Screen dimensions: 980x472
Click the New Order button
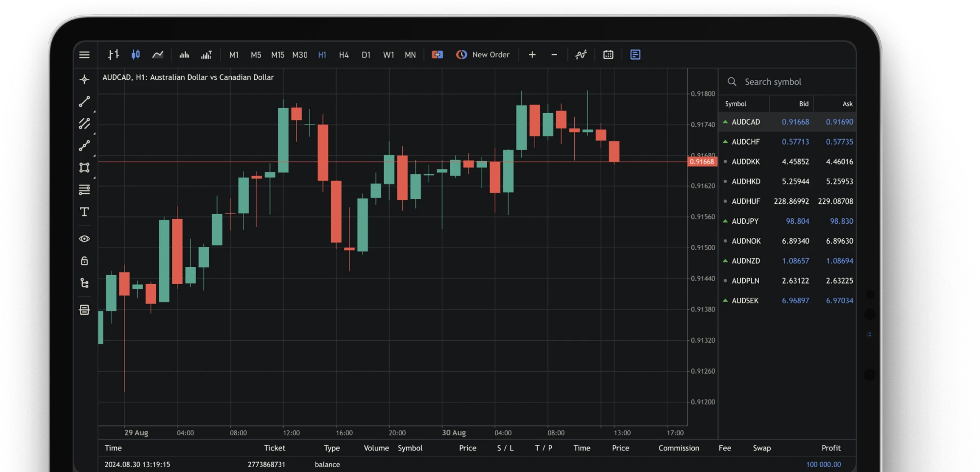[x=483, y=55]
